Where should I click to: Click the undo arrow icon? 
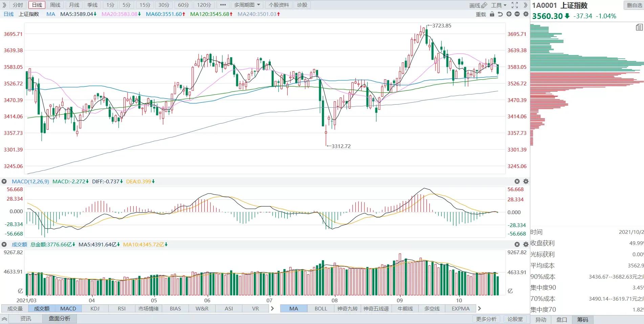[500, 14]
